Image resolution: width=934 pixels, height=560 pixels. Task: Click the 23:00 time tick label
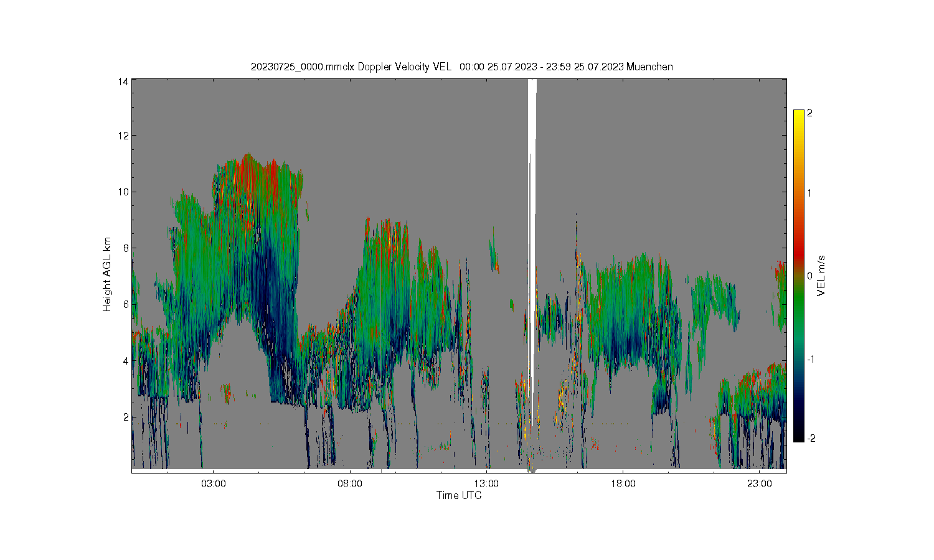pyautogui.click(x=759, y=483)
